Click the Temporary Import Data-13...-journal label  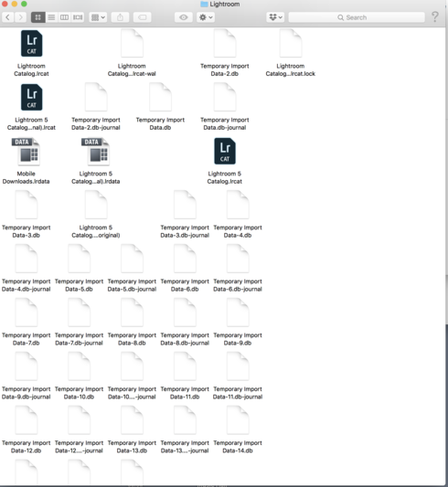pyautogui.click(x=185, y=447)
